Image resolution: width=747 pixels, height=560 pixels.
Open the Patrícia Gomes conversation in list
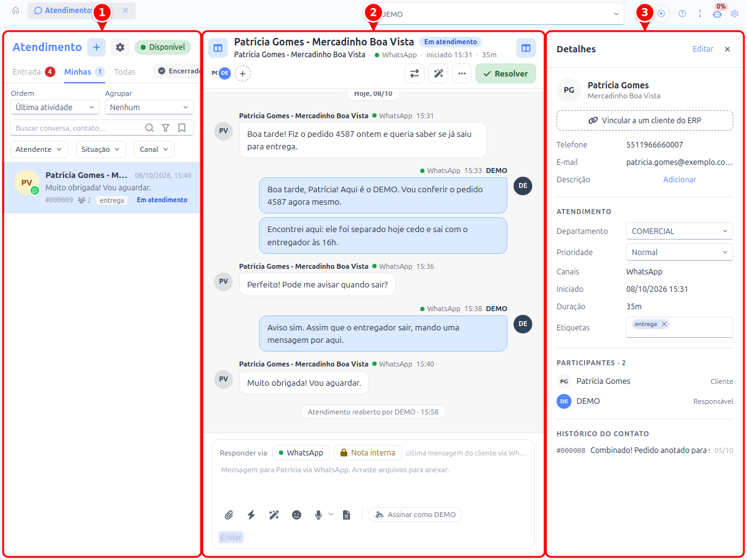[x=102, y=187]
